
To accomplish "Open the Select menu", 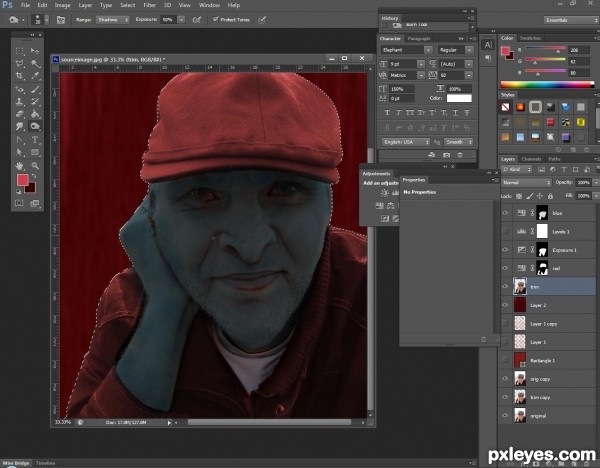I will coord(127,5).
